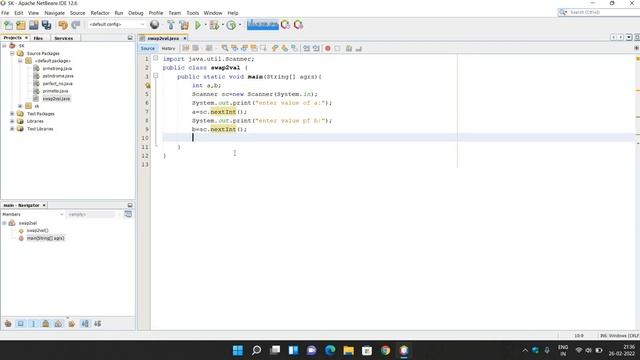Click the Uncomment icon in editor toolbar
Screen dimensions: 640x360
click(358, 49)
